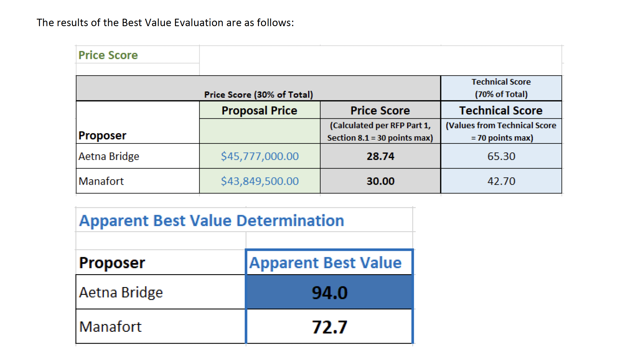
Task: Click the Technical Score (70% of Total) header
Action: pyautogui.click(x=501, y=88)
